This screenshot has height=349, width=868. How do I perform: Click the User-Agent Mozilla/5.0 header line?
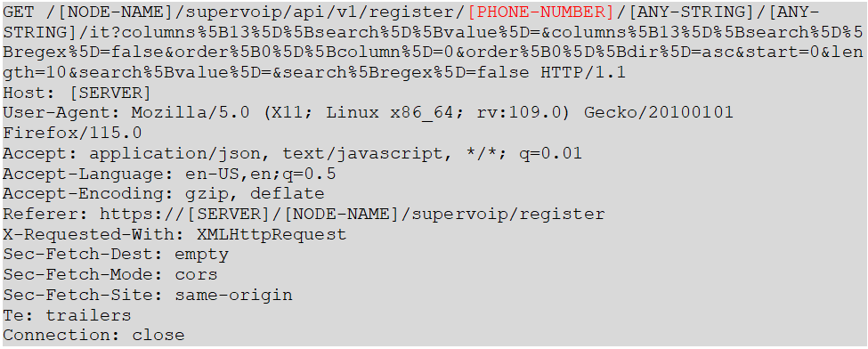coord(369,113)
